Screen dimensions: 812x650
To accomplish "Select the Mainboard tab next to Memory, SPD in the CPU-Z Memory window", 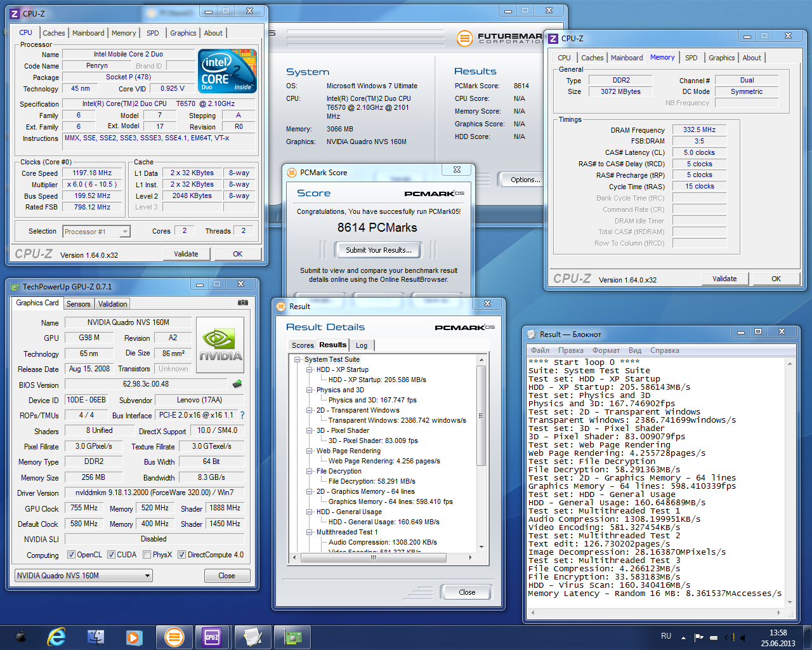I will pos(627,58).
